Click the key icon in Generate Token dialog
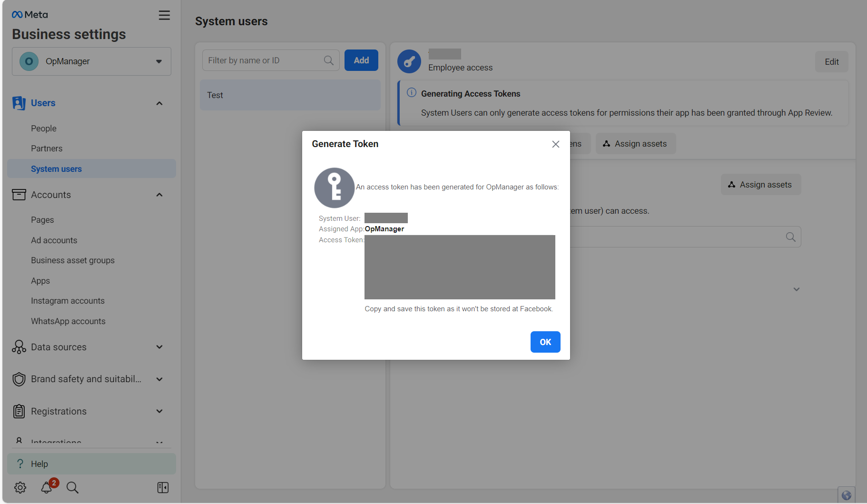867x504 pixels. pyautogui.click(x=335, y=188)
